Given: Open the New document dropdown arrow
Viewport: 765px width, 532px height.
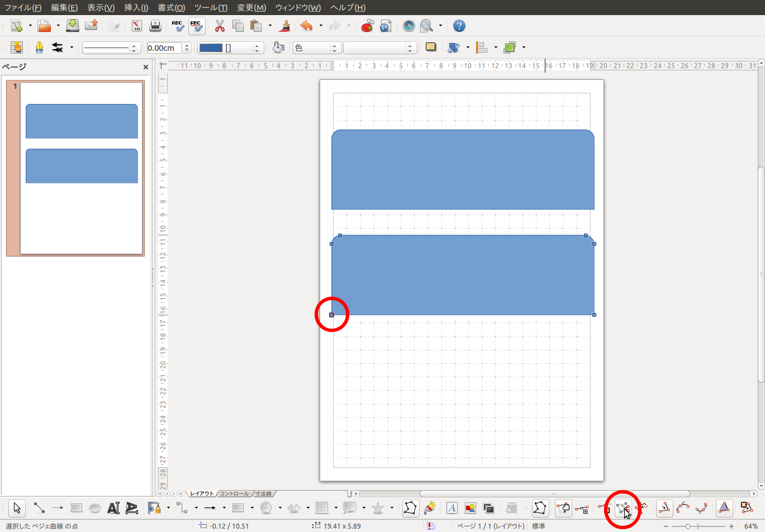Looking at the screenshot, I should (30, 26).
